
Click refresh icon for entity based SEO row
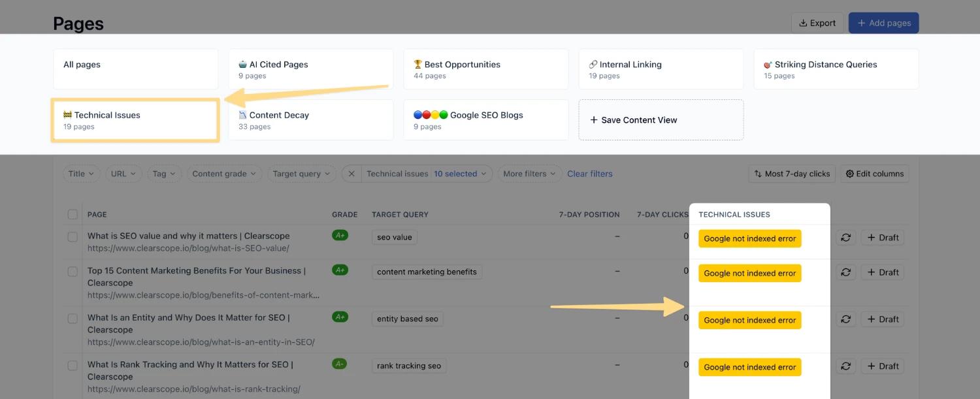(x=845, y=319)
